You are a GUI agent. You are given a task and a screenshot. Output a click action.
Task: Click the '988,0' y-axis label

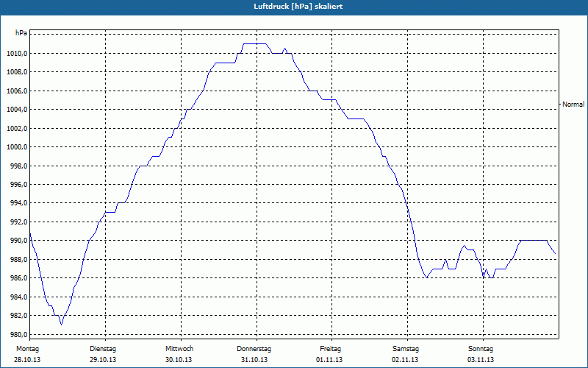pos(18,260)
